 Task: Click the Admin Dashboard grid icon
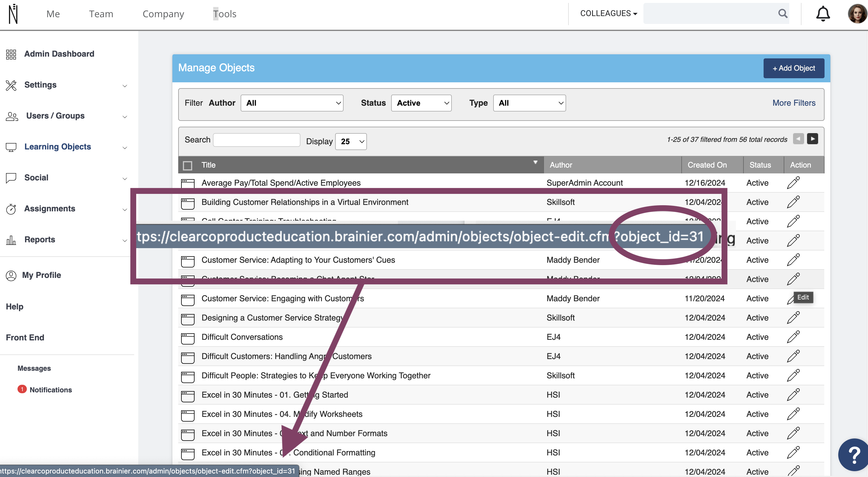11,54
